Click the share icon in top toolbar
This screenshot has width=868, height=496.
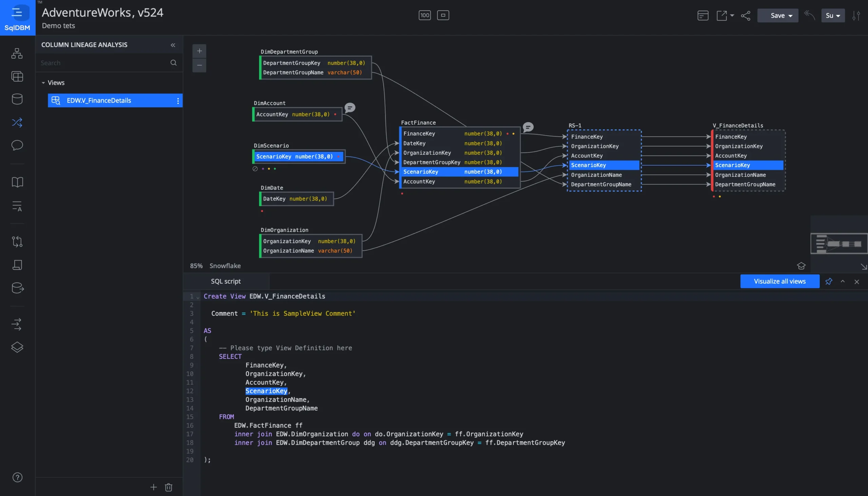tap(746, 16)
